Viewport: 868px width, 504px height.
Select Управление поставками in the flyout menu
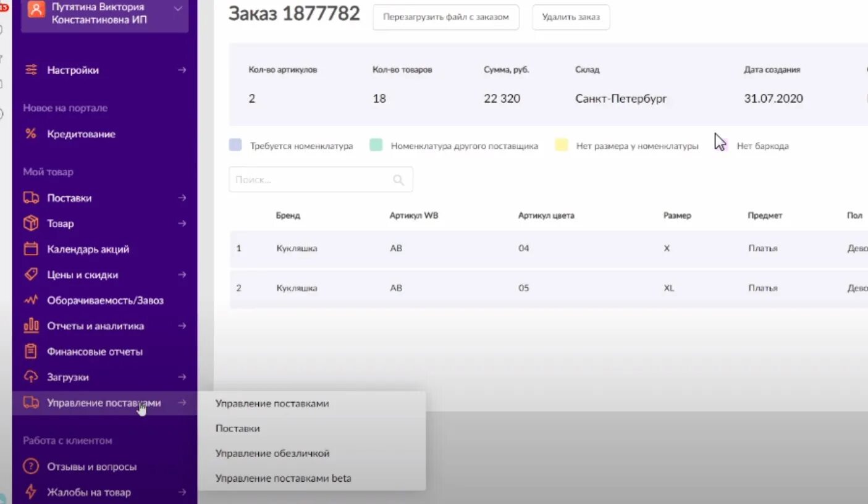pyautogui.click(x=272, y=403)
